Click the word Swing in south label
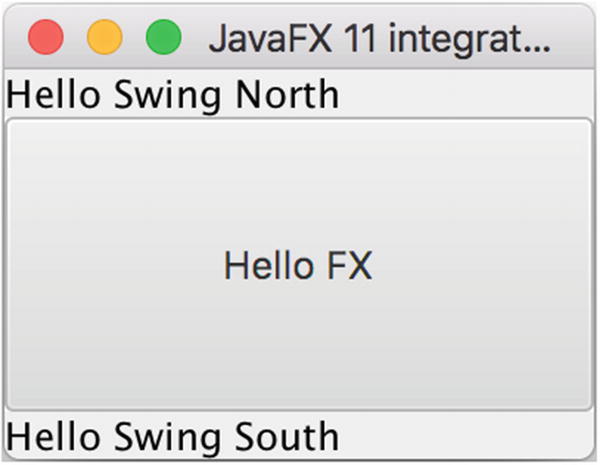Image resolution: width=600 pixels, height=465 pixels. tap(170, 439)
